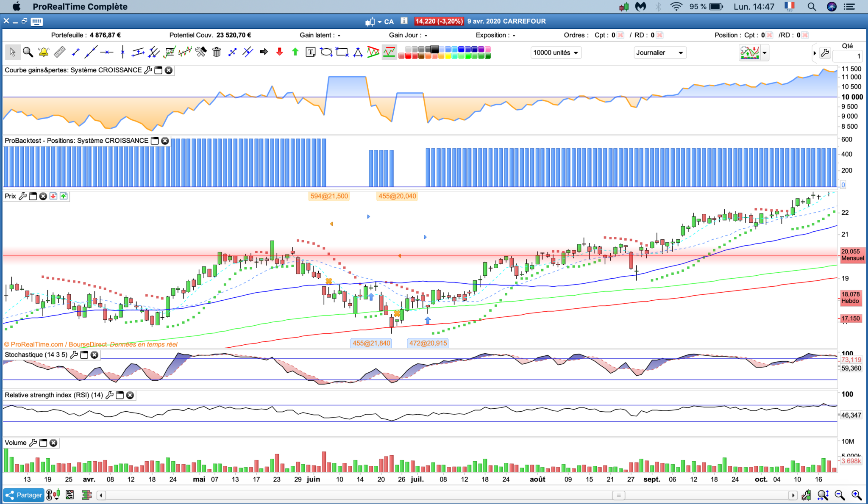Expand the trading system icon dropdown arrow
868x504 pixels.
click(x=765, y=53)
